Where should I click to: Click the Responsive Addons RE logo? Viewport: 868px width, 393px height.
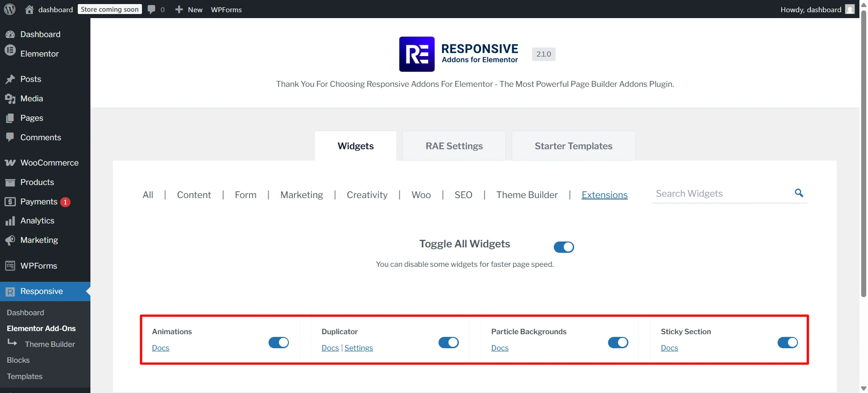click(417, 54)
